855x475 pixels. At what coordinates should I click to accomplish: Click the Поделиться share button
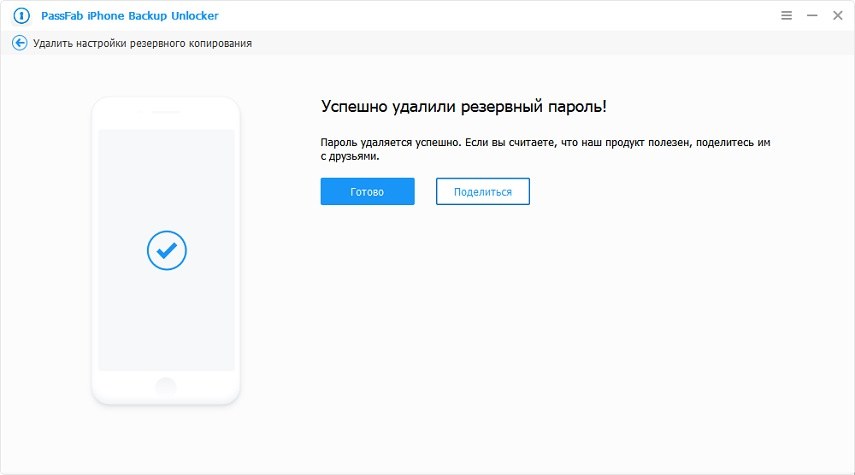point(483,191)
